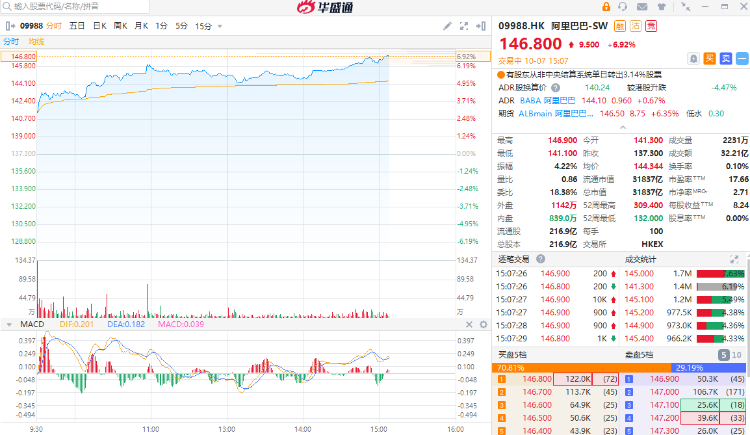Screen dimensions: 750x435
Task: Close the MACD indicator panel
Action: (x=469, y=324)
